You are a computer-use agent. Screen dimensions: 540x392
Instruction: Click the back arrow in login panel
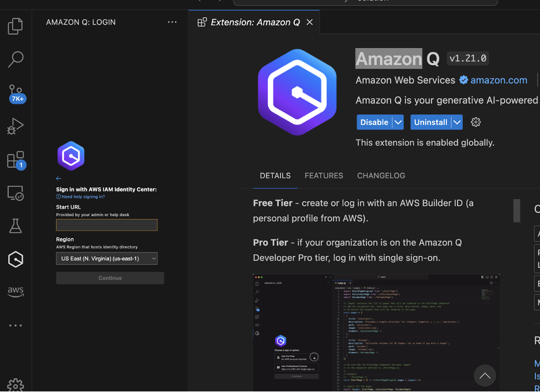(58, 178)
